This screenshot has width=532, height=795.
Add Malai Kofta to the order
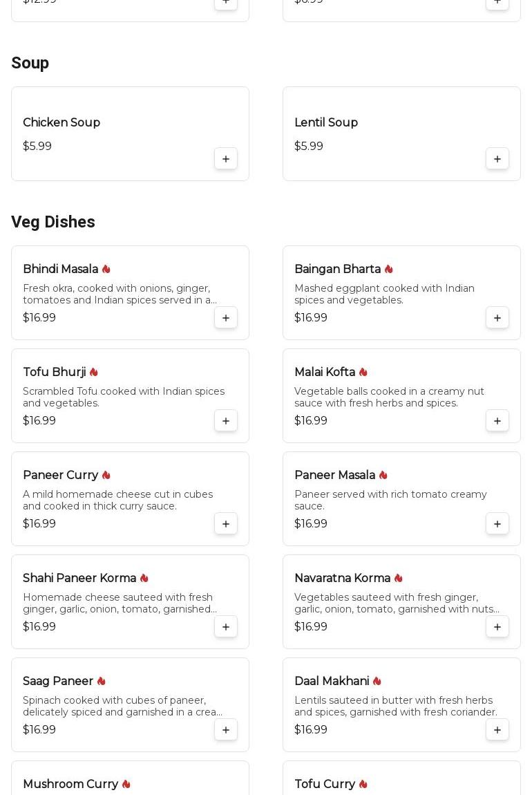(x=497, y=421)
